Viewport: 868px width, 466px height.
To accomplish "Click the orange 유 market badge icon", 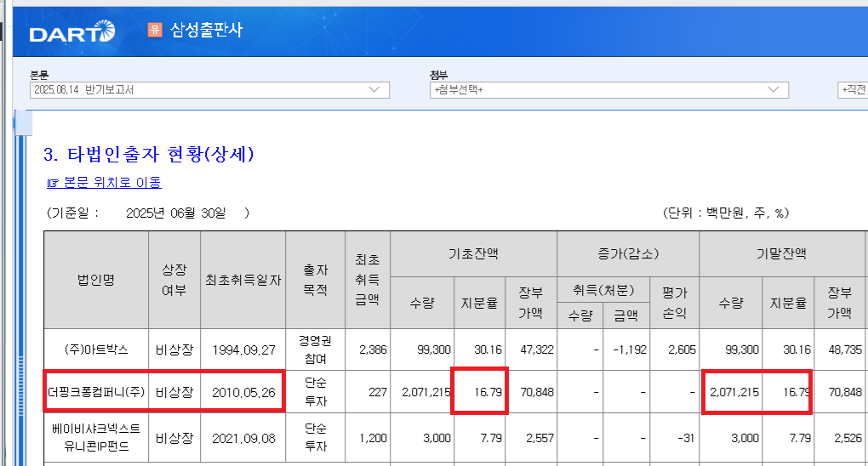I will pyautogui.click(x=154, y=30).
